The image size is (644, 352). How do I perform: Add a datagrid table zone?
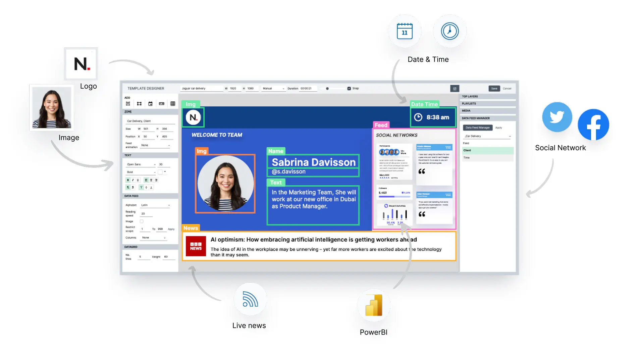[173, 104]
